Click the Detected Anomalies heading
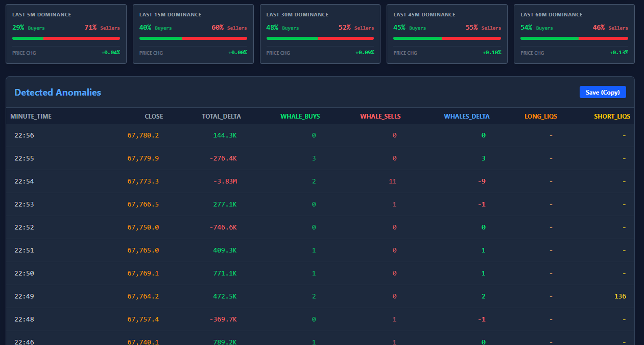The height and width of the screenshot is (345, 644). pyautogui.click(x=58, y=93)
